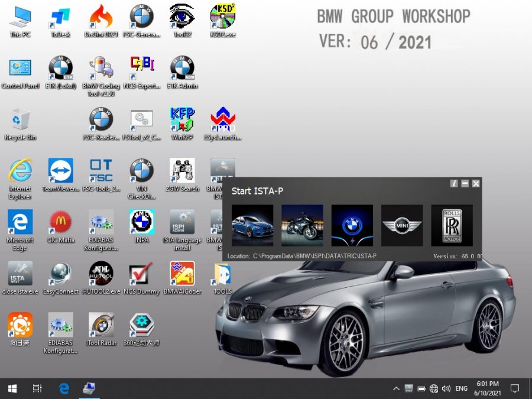The height and width of the screenshot is (399, 532).
Task: Start NCS-Expert
Action: (141, 71)
